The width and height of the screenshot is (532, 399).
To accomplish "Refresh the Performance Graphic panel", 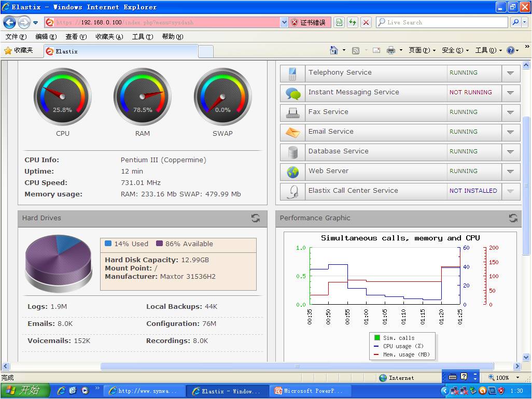I will pyautogui.click(x=513, y=218).
